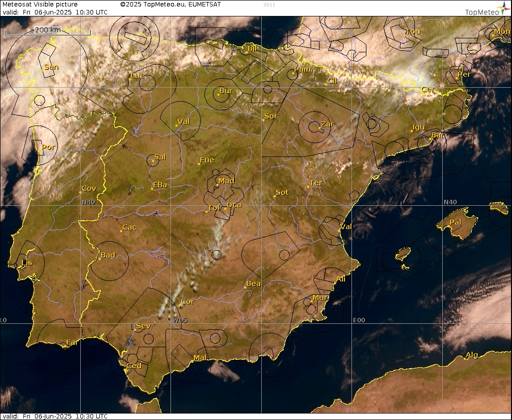This screenshot has width=512, height=420.
Task: Click the 'Mur' city label
Action: [x=321, y=297]
